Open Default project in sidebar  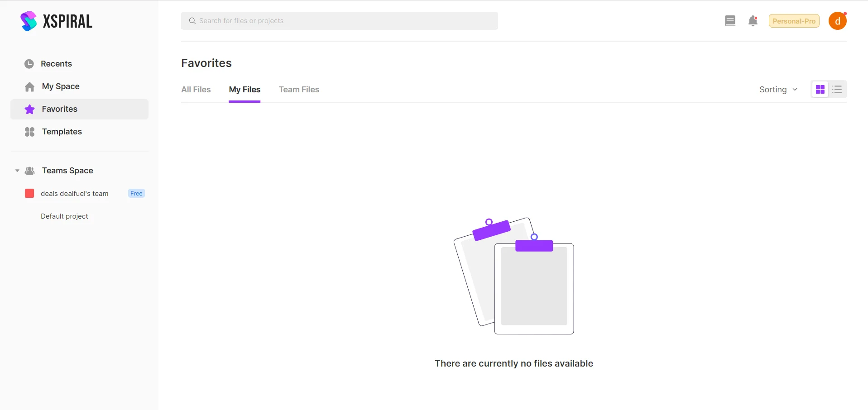point(64,216)
